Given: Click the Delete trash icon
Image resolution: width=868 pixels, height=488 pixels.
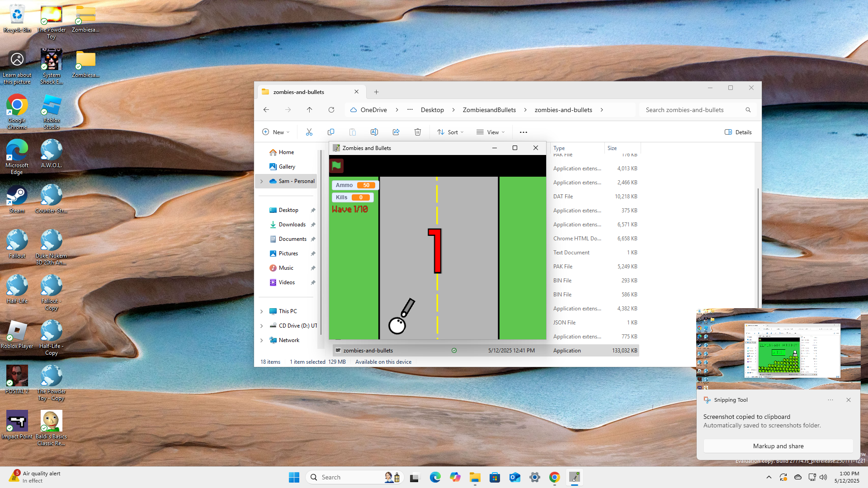Looking at the screenshot, I should coord(418,132).
